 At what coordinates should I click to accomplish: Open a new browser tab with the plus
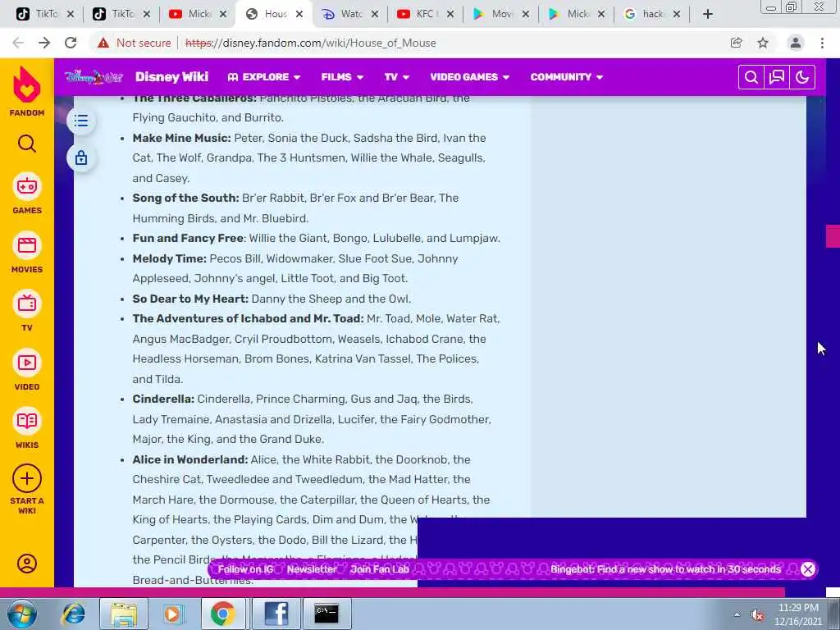pyautogui.click(x=708, y=14)
